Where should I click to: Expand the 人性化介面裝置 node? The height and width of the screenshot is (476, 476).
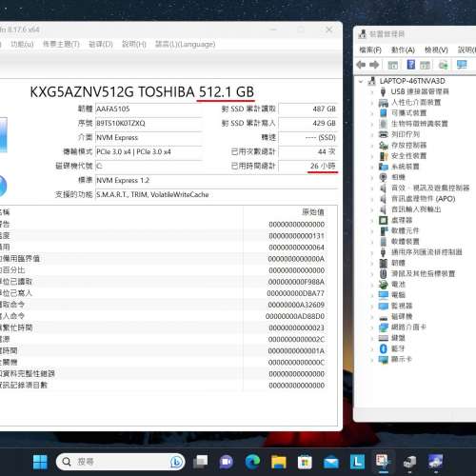[372, 103]
